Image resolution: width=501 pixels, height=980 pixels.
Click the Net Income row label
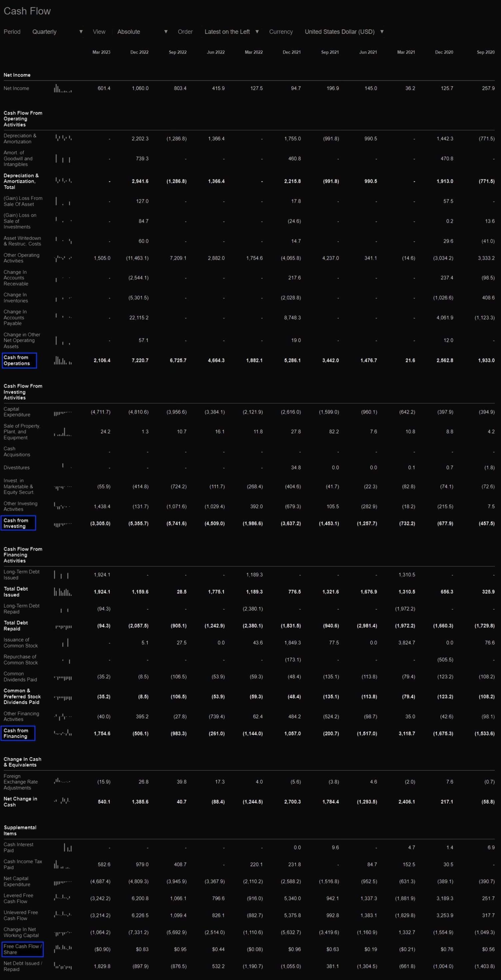16,88
